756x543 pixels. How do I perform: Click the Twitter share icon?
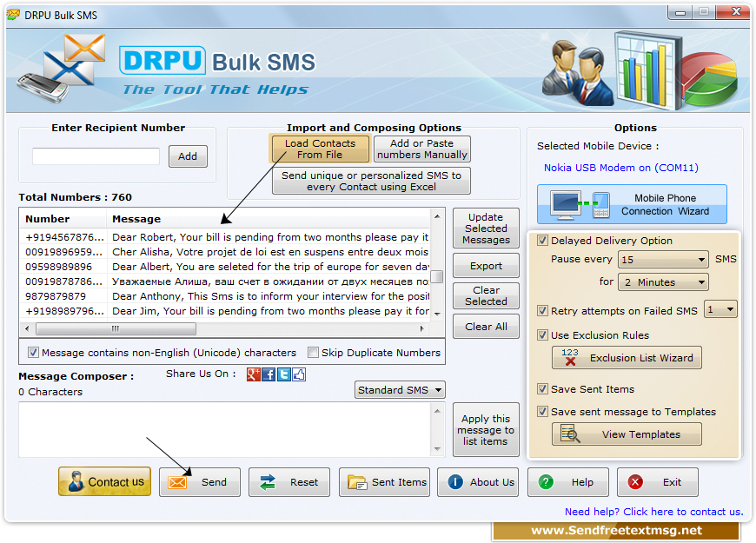284,374
